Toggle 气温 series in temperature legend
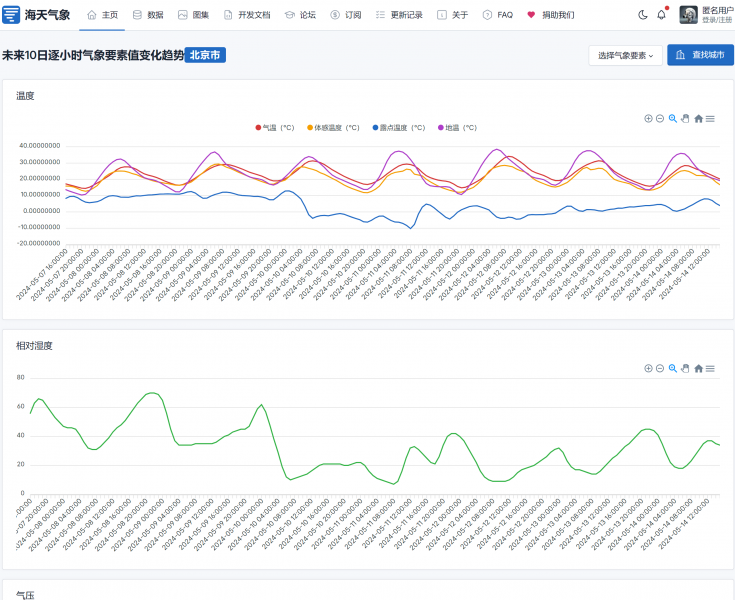 (275, 128)
